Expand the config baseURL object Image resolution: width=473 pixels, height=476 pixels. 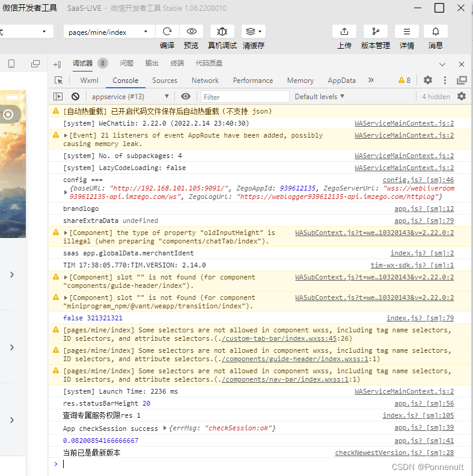[x=66, y=192]
